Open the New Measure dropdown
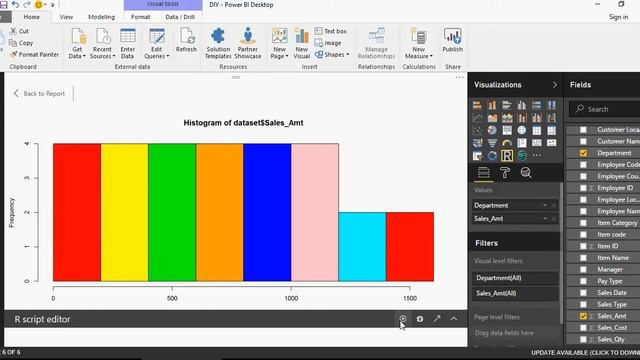Image resolution: width=640 pixels, height=360 pixels. pos(418,53)
